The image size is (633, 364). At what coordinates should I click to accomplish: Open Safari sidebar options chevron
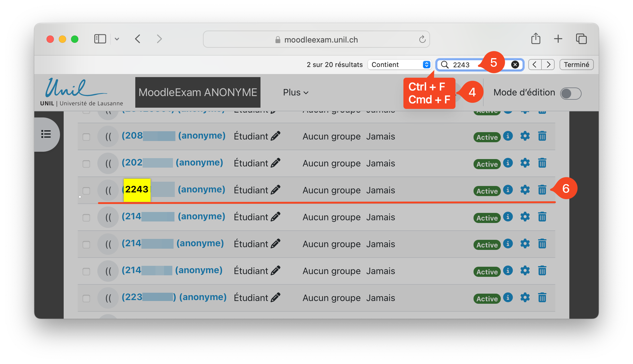point(117,39)
